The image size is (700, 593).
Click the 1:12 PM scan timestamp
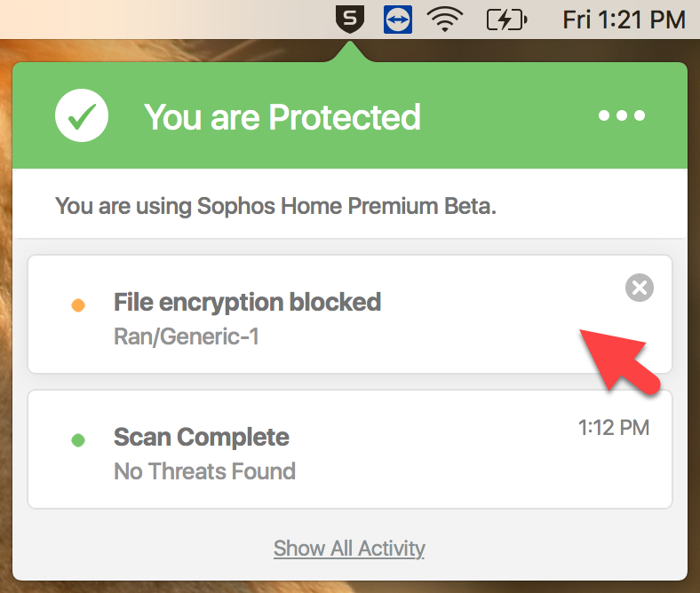[614, 428]
